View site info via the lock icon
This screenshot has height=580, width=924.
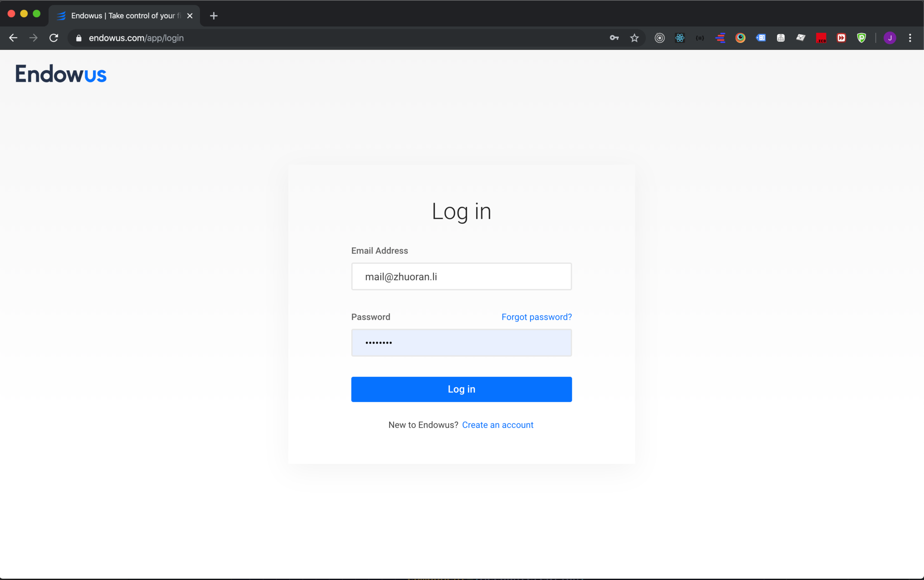pyautogui.click(x=79, y=38)
